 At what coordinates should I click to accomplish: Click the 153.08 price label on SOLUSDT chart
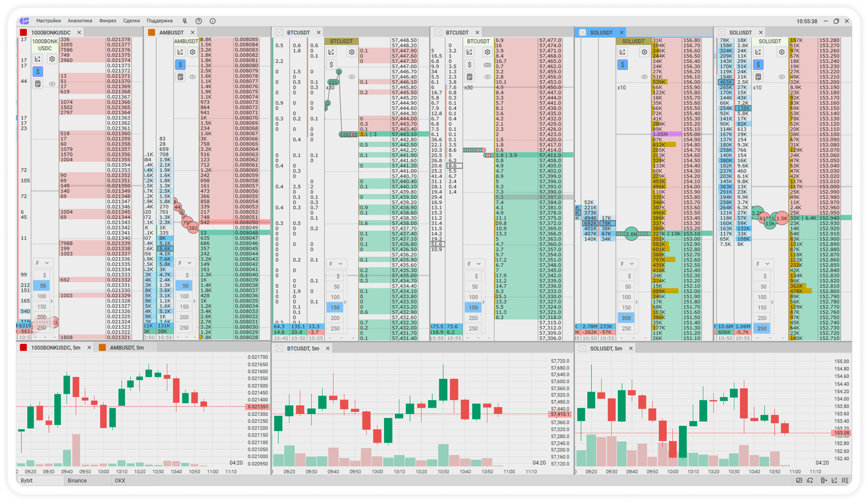[841, 433]
